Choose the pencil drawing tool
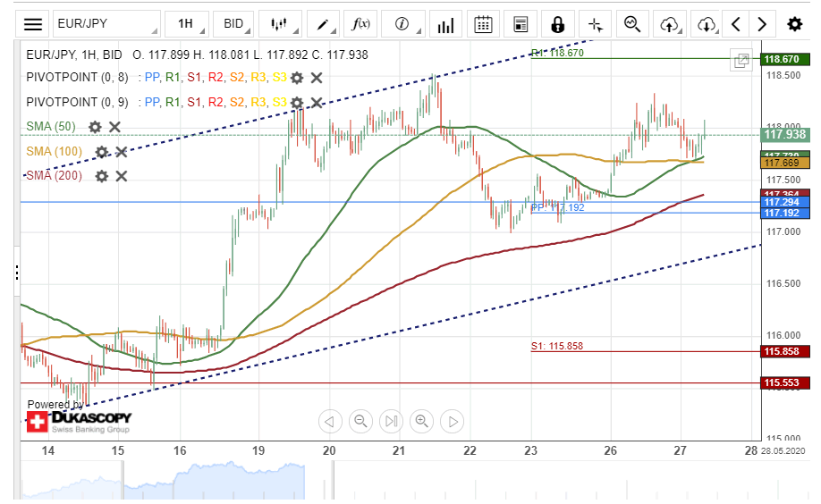This screenshot has width=821, height=504. click(322, 24)
